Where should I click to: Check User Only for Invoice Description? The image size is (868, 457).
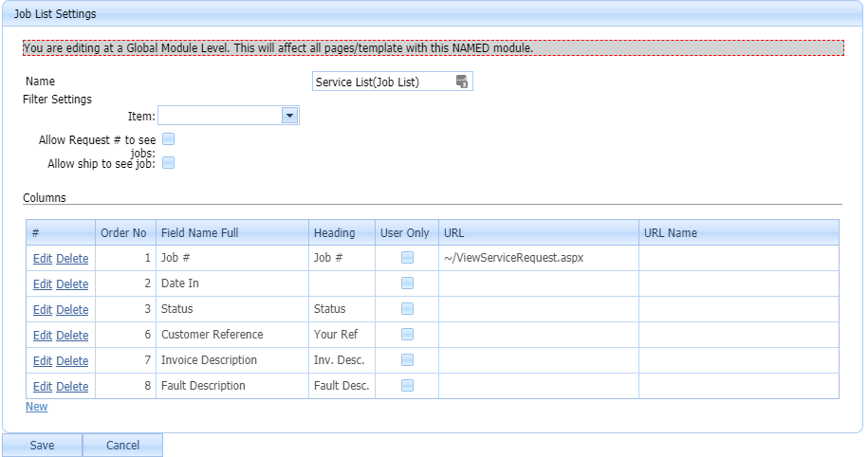point(407,359)
